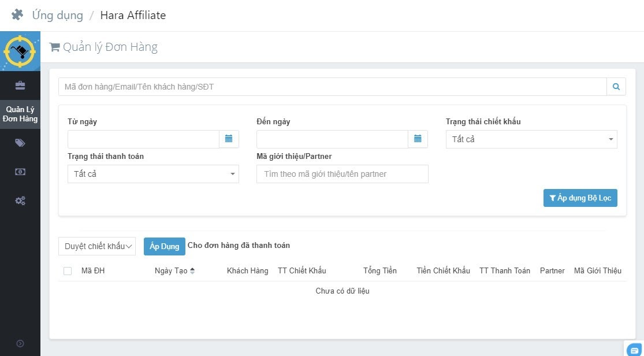The image size is (644, 356).
Task: Click the Hara Affiliate logo icon
Action: [x=20, y=51]
